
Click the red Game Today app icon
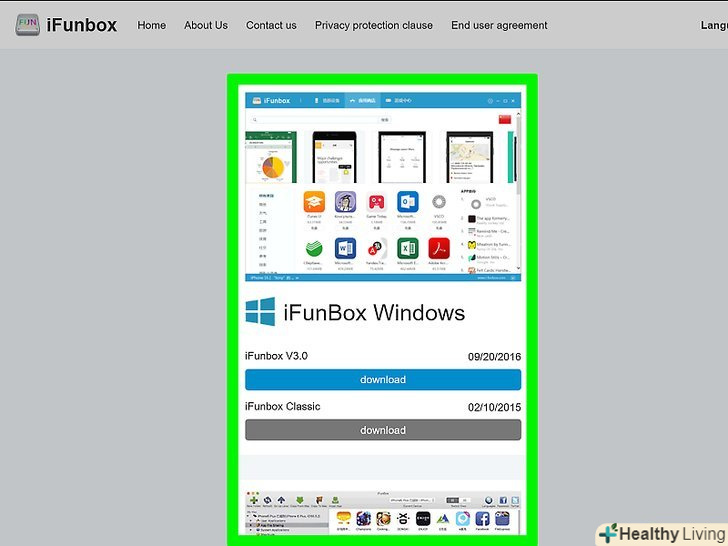[x=377, y=202]
